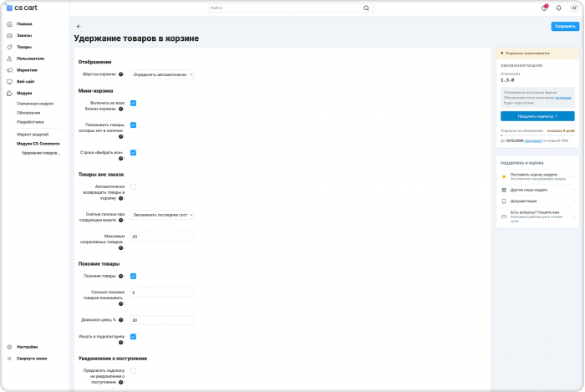Open Скачанные модули submenu item
585x392 pixels.
tap(35, 104)
